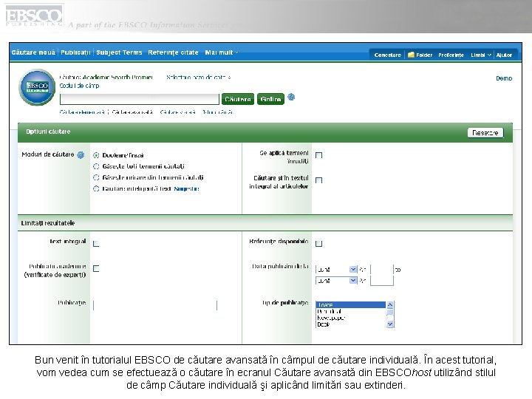
Task: Click the Resetare button in Opțiuni căutare
Action: 485,133
